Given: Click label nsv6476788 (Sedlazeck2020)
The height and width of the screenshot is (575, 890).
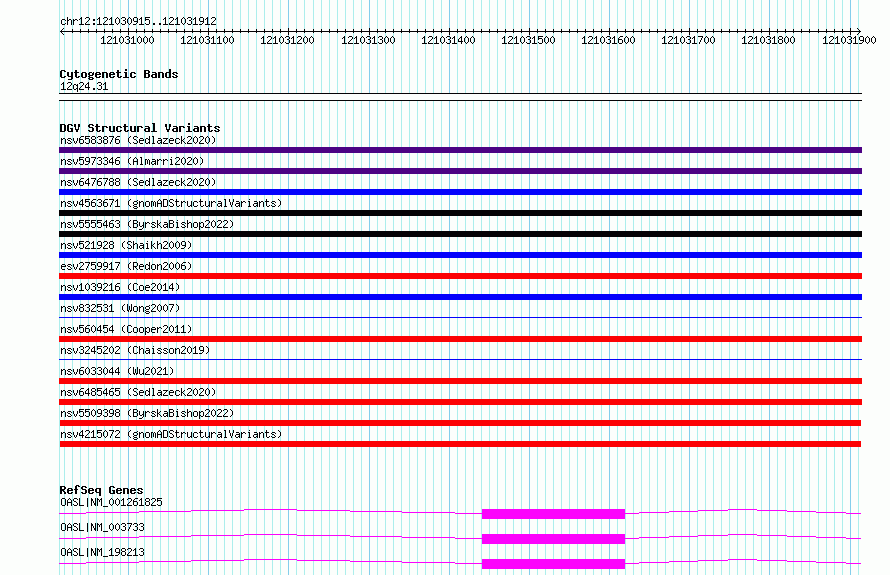Looking at the screenshot, I should [138, 182].
